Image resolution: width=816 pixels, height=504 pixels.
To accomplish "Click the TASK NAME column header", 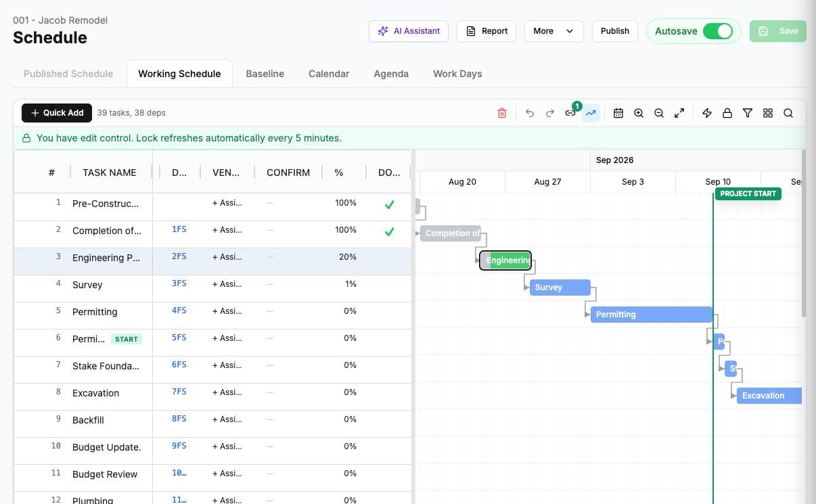I will [x=110, y=173].
